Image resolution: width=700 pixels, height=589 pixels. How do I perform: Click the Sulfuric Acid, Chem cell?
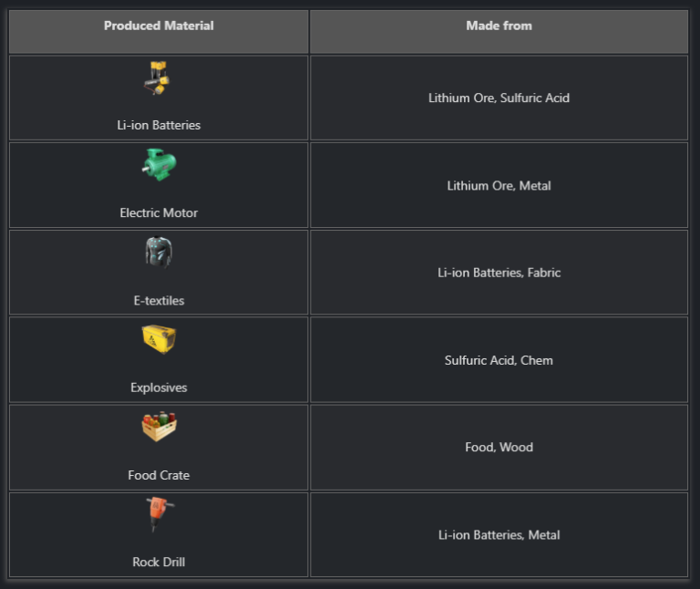(x=499, y=360)
